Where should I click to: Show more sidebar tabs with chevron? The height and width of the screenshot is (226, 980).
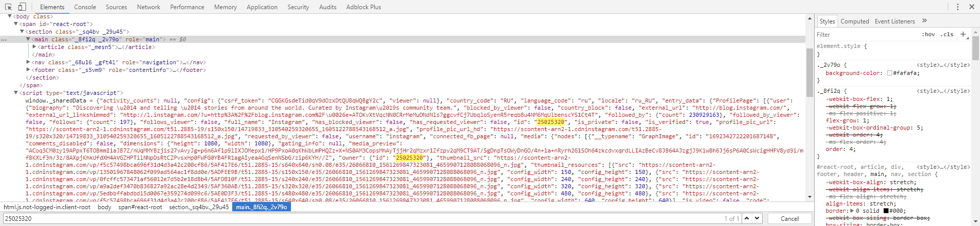pos(924,21)
